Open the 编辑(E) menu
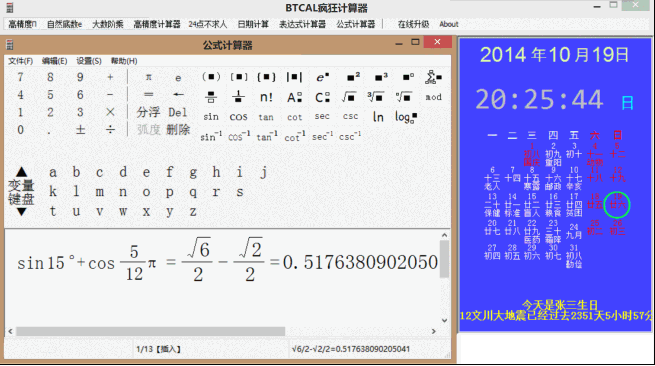Screen dimensions: 655x366 click(x=54, y=61)
